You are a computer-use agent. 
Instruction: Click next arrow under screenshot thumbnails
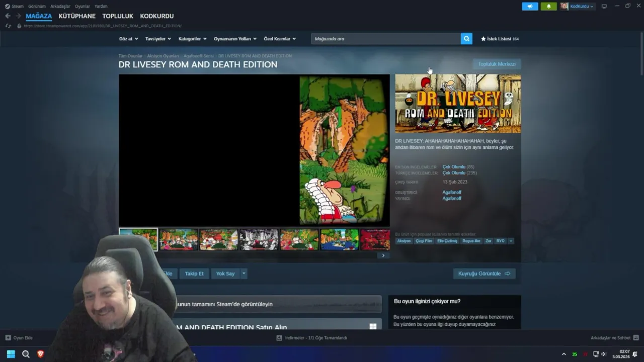click(383, 255)
